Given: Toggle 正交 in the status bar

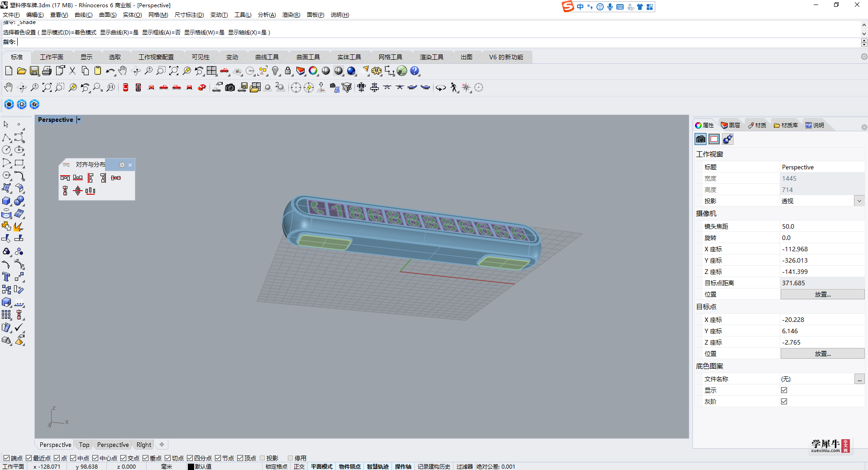Looking at the screenshot, I should click(299, 466).
